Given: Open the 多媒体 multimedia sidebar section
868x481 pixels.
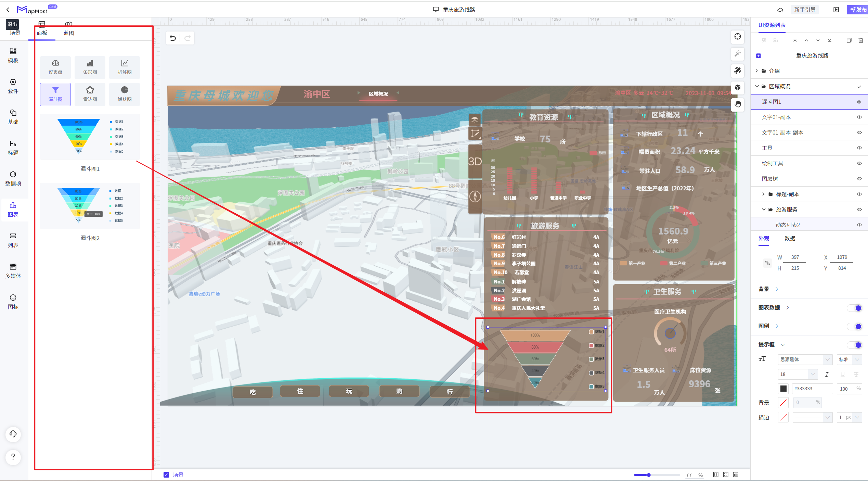Looking at the screenshot, I should (13, 271).
